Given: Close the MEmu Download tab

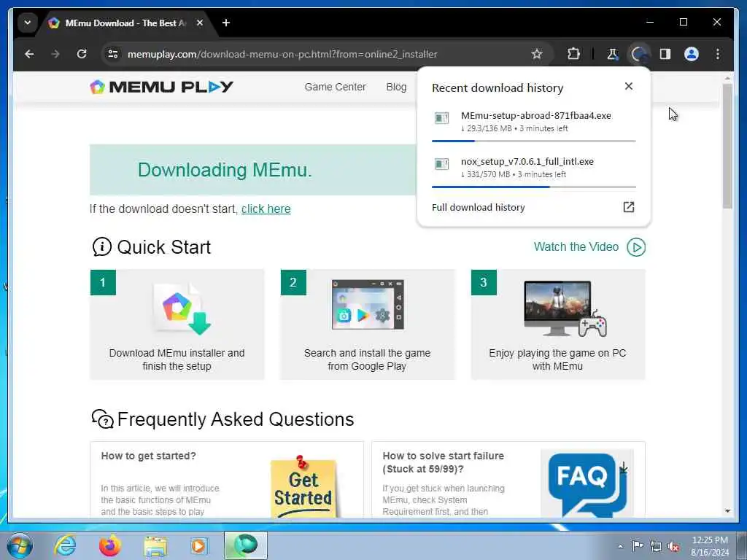Looking at the screenshot, I should click(x=200, y=23).
